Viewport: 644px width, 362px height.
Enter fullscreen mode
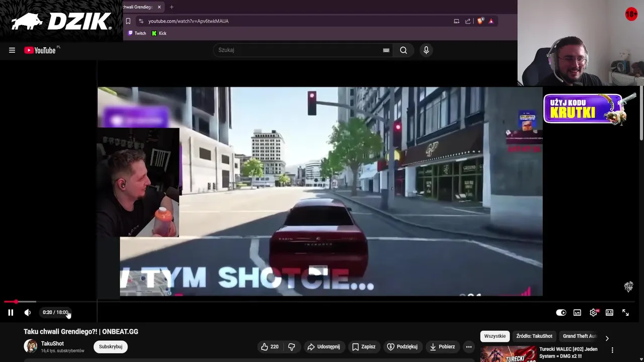point(625,313)
